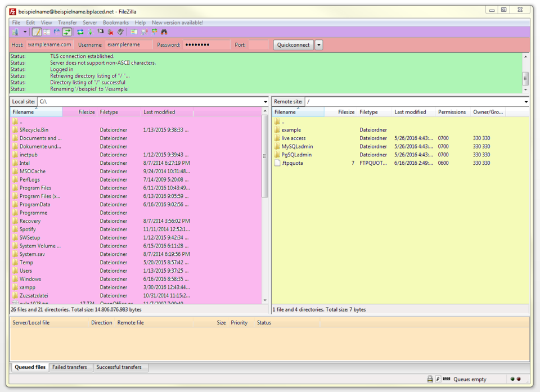Toggle the transfer queue display
This screenshot has width=540, height=392.
click(67, 32)
